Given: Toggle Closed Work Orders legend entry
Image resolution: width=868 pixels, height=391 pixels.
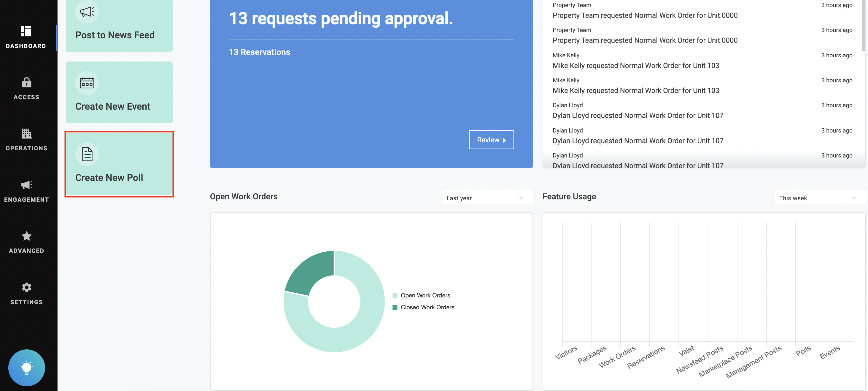Looking at the screenshot, I should pyautogui.click(x=427, y=307).
